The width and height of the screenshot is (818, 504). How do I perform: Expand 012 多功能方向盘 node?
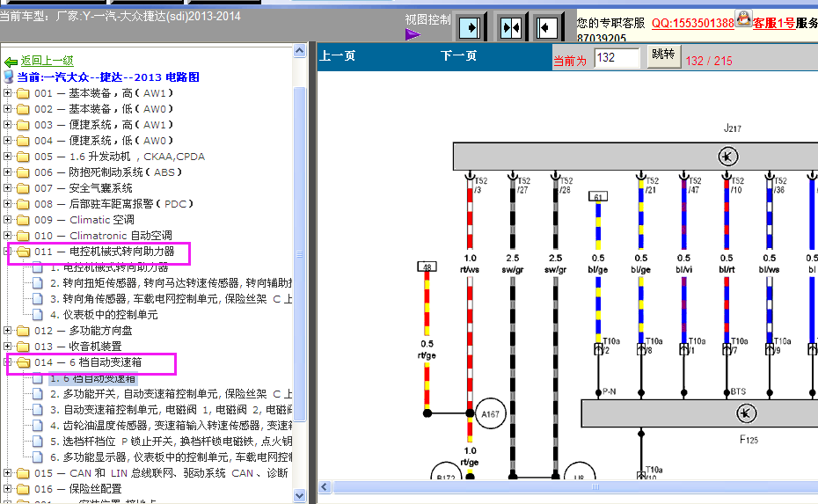pos(7,330)
